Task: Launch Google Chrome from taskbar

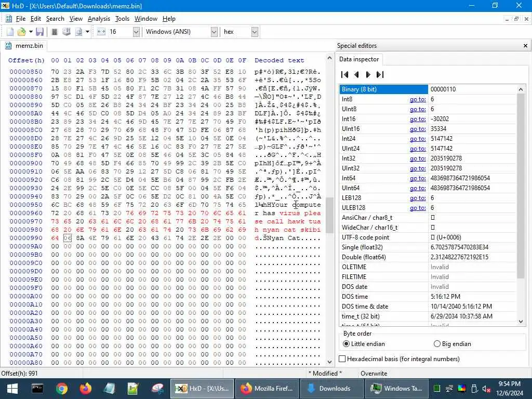Action: click(62, 389)
